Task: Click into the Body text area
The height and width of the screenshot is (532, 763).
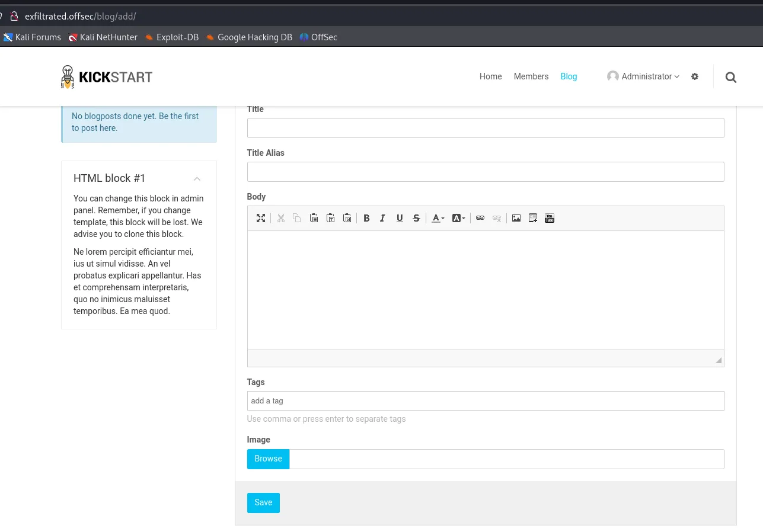Action: (486, 290)
